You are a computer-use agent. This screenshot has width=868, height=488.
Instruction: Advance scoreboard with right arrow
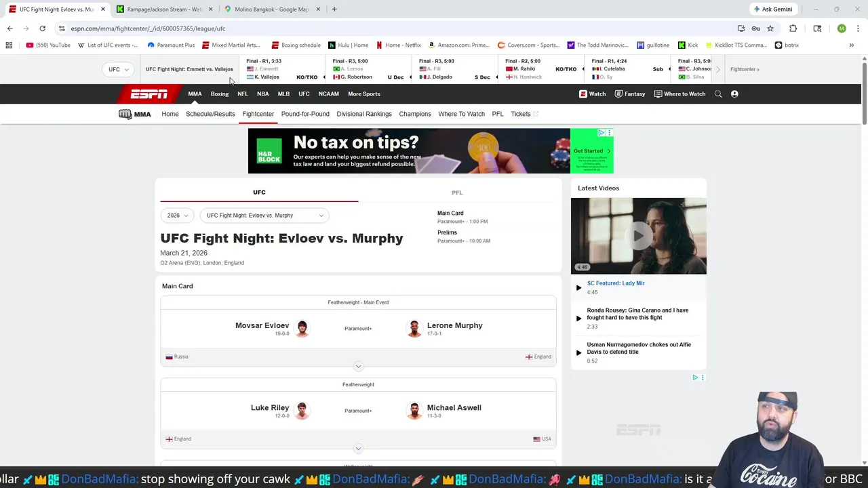pyautogui.click(x=718, y=69)
